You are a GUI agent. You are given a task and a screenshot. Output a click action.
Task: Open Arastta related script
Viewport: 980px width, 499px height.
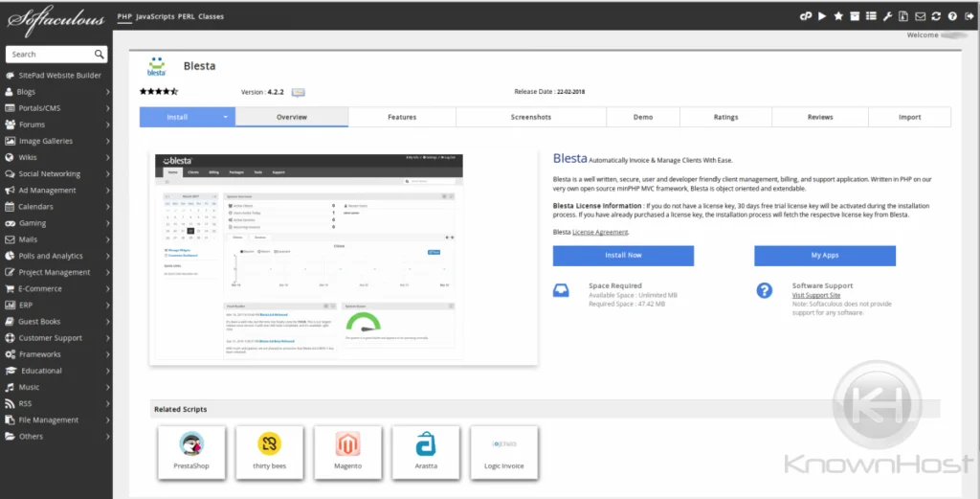coord(426,453)
